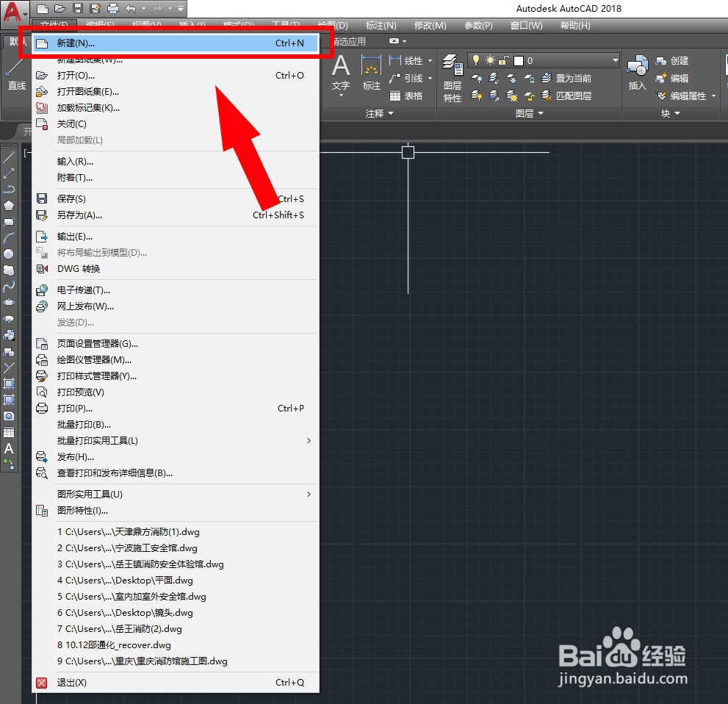Viewport: 728px width, 704px height.
Task: Select DWG 转换 menu entry
Action: click(x=176, y=269)
